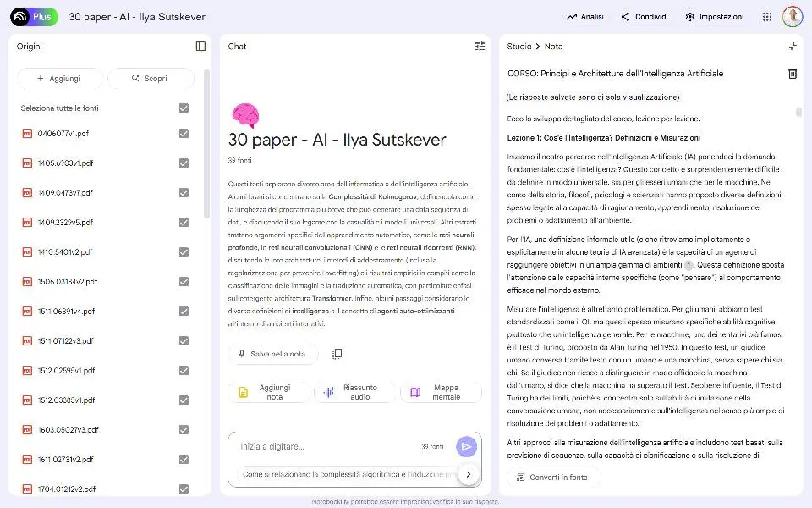The width and height of the screenshot is (812, 508).
Task: Click PDF icon of 1512.03385v1.pdf
Action: coord(27,400)
